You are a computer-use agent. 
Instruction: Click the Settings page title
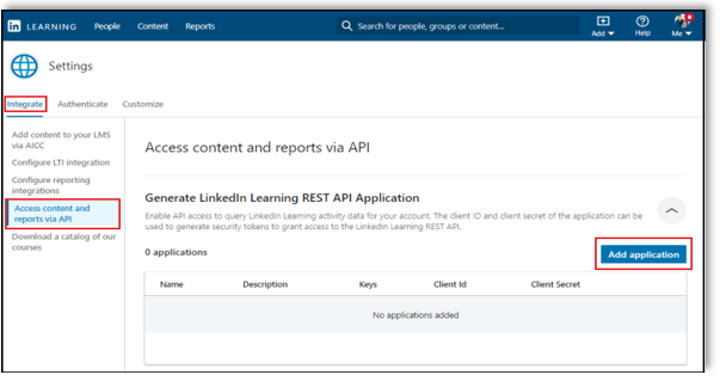[71, 66]
